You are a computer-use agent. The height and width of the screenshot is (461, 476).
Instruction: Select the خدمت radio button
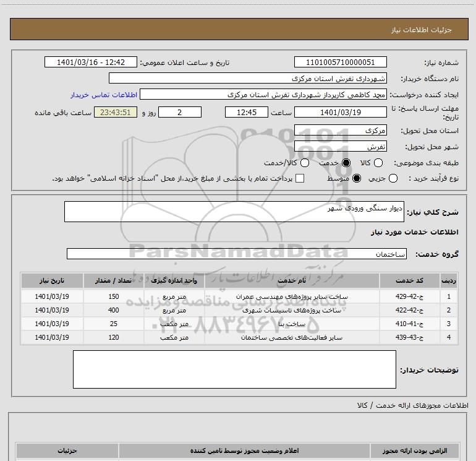click(346, 163)
